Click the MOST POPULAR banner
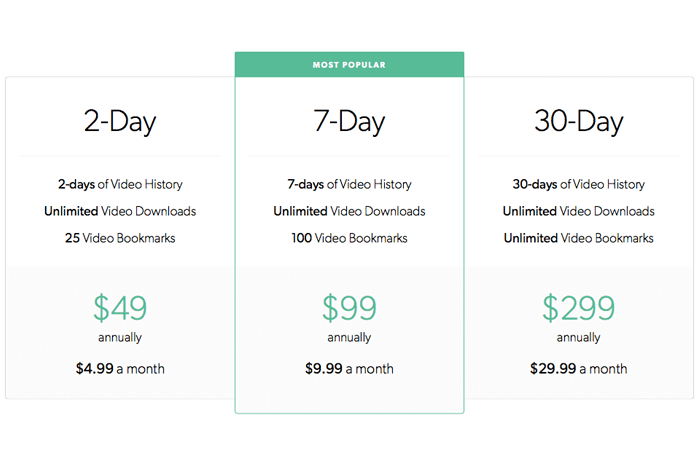Screen dimensions: 700x467 pyautogui.click(x=349, y=65)
